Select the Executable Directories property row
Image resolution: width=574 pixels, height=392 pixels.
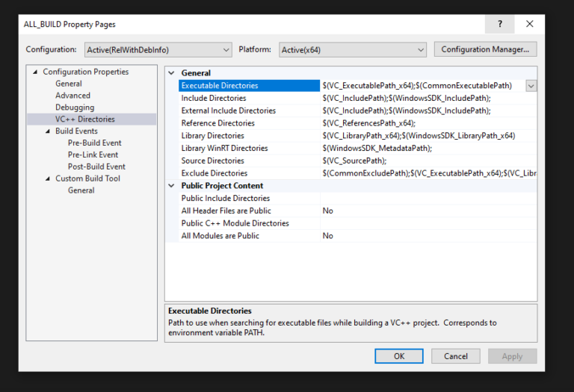click(250, 86)
